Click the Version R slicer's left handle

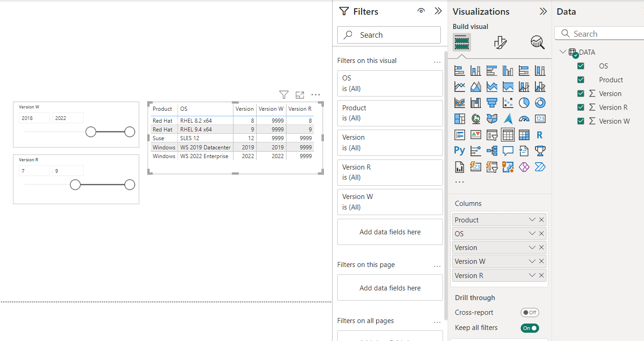point(75,185)
